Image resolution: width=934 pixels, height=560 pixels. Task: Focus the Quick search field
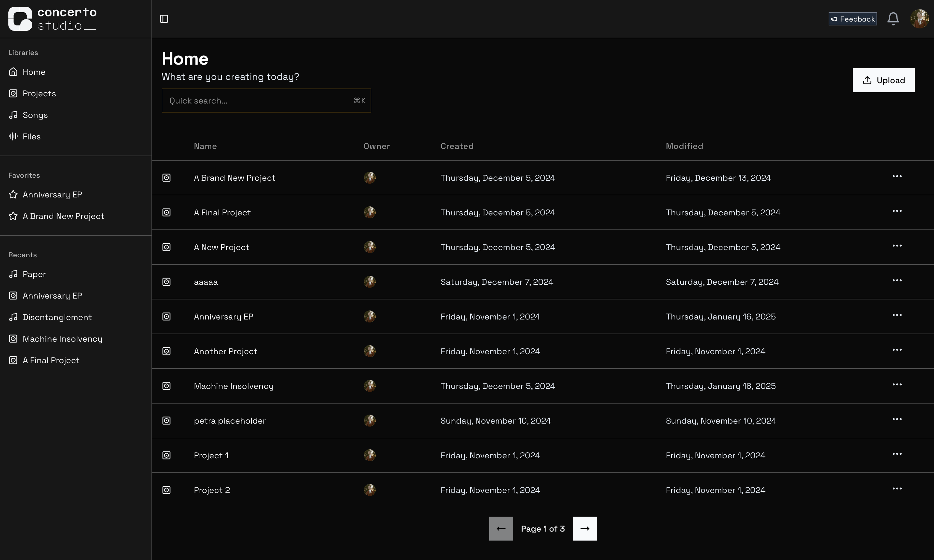(266, 101)
